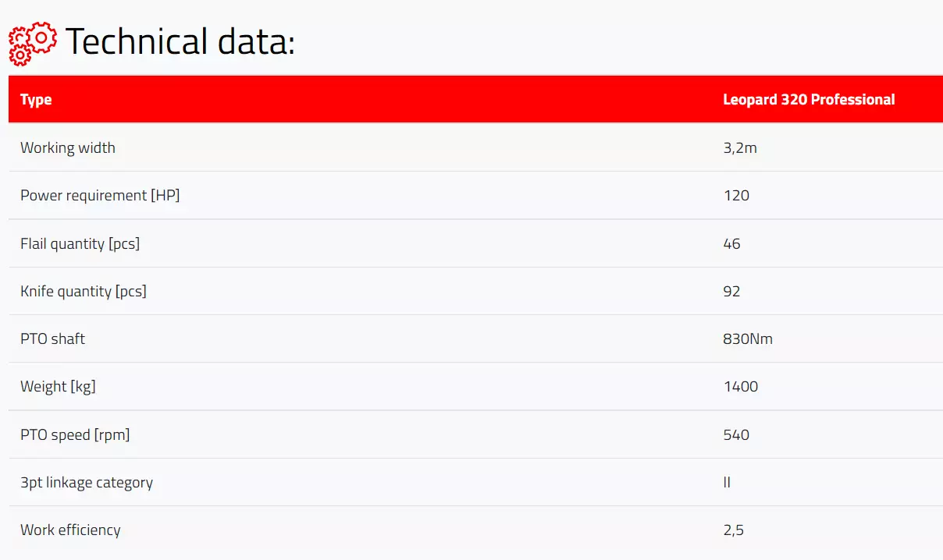
Task: Click the 92 knife quantity value
Action: pos(732,292)
